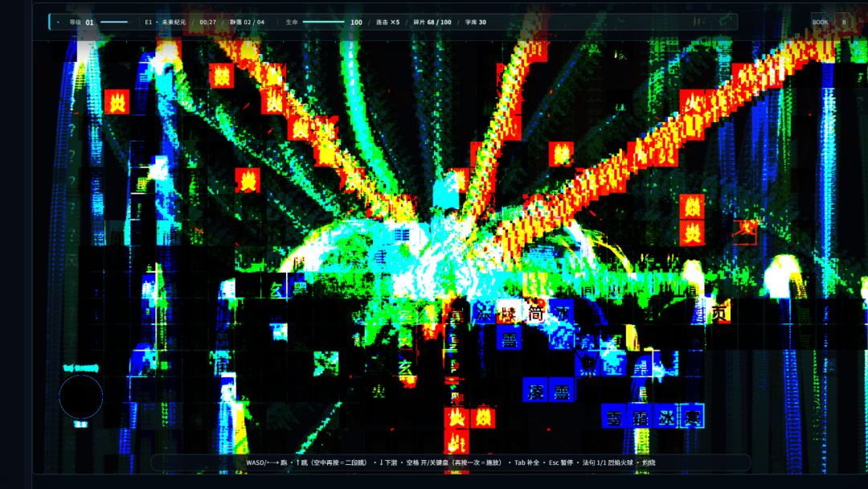Screen dimensions: 868x489
Task: Tap the circular virtual joystick
Action: coord(81,397)
